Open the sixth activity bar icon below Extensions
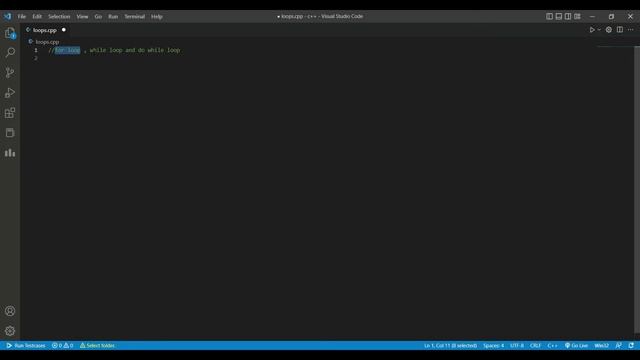 click(10, 133)
